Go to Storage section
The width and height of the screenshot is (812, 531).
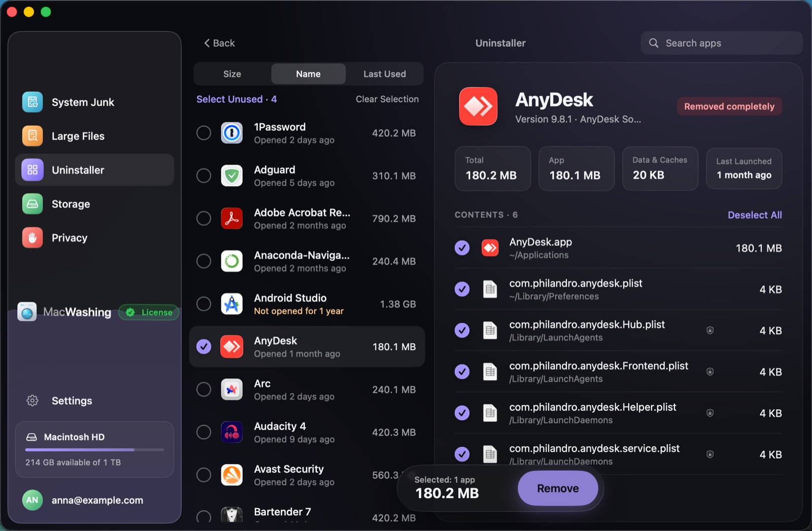point(94,204)
